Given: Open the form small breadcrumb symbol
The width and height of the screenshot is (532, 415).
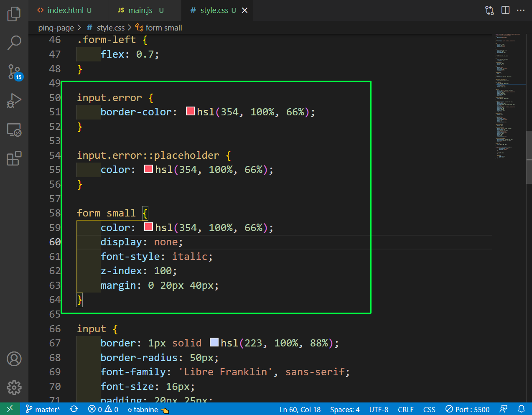Looking at the screenshot, I should click(x=159, y=28).
